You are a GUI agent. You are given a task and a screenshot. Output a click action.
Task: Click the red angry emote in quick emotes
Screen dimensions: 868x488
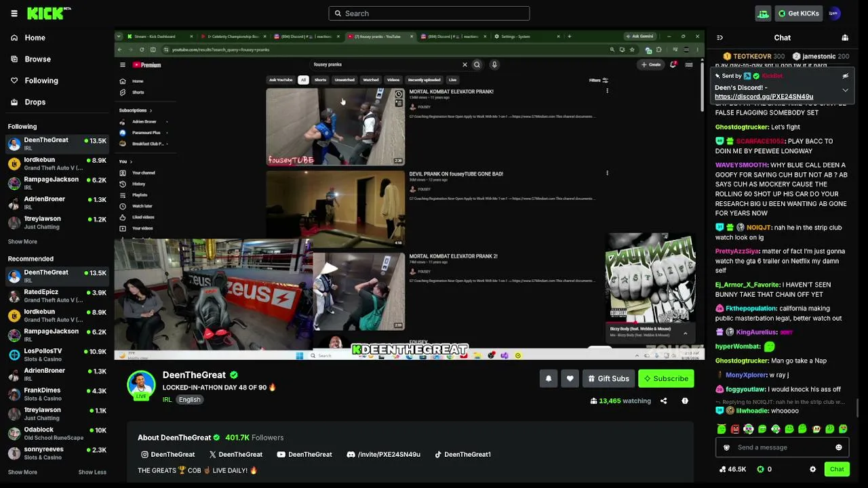pos(735,429)
